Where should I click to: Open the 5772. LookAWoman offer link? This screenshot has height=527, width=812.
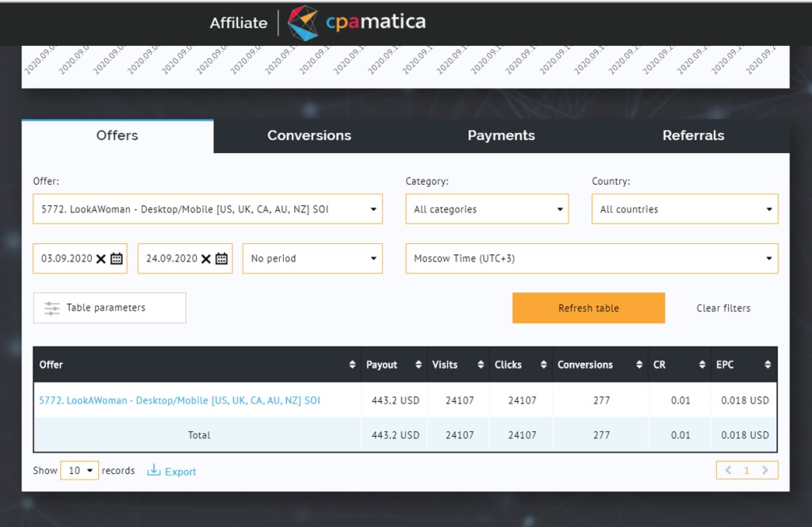pyautogui.click(x=180, y=400)
